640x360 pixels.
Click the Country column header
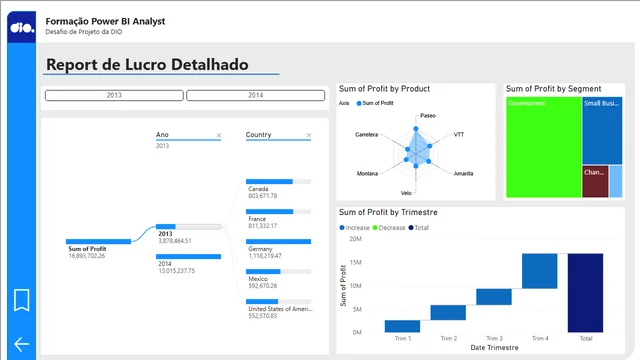pyautogui.click(x=258, y=135)
